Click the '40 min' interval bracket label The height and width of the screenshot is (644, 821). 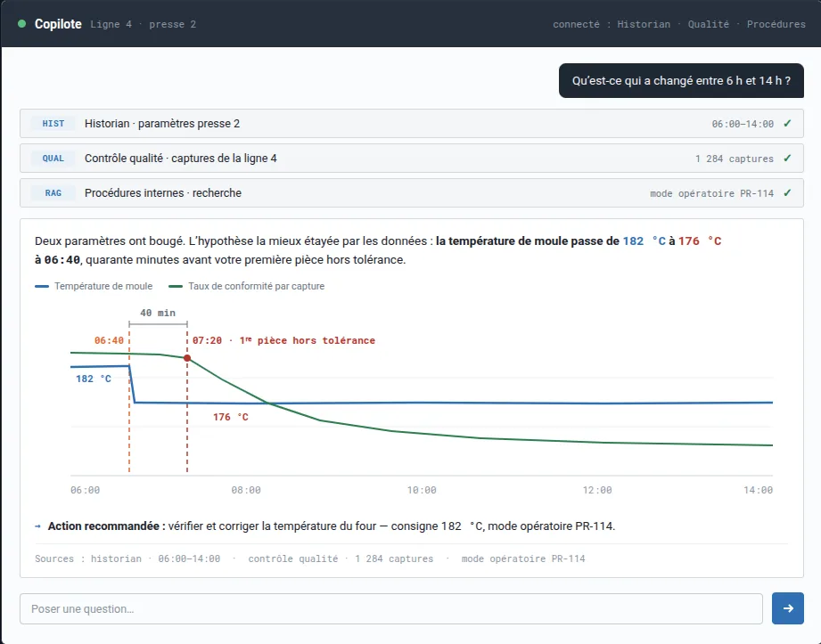tap(158, 313)
